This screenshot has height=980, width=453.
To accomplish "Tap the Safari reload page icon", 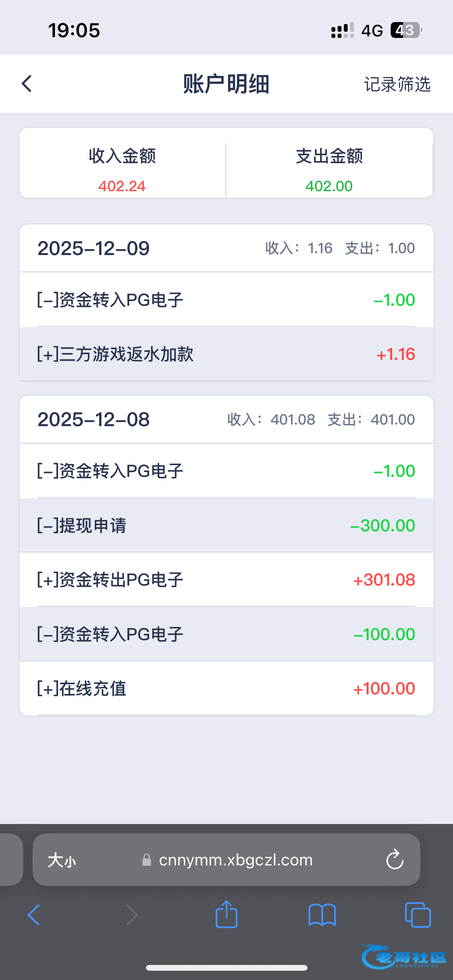I will [x=395, y=860].
